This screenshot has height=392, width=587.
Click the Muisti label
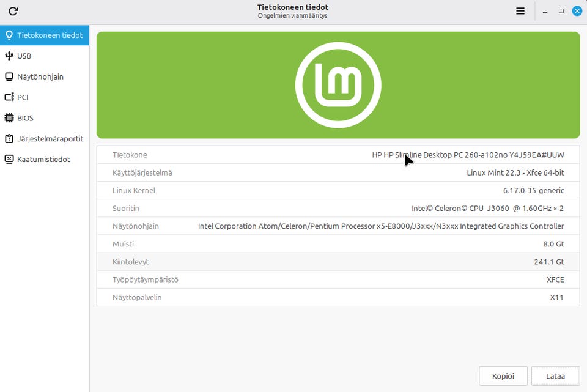[123, 244]
